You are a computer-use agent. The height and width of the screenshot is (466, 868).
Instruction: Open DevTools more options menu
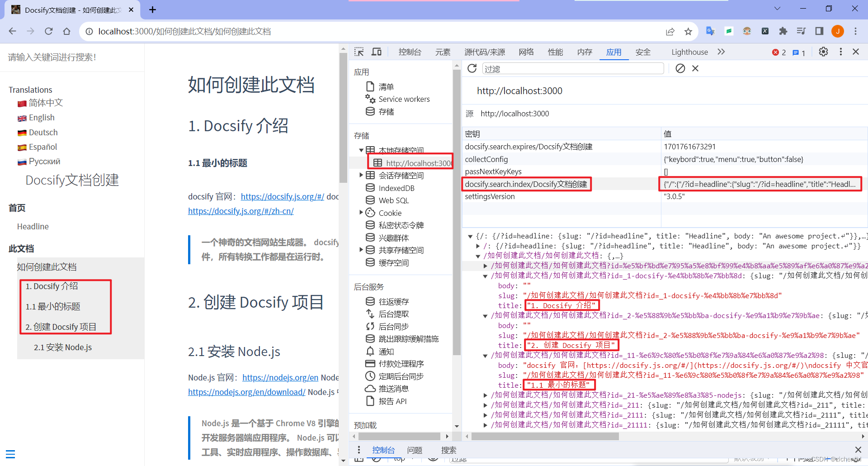(841, 52)
